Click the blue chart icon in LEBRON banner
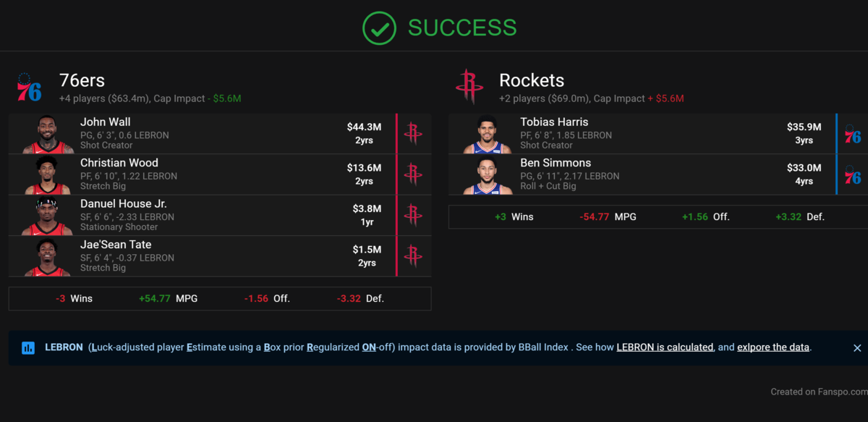 (x=28, y=347)
